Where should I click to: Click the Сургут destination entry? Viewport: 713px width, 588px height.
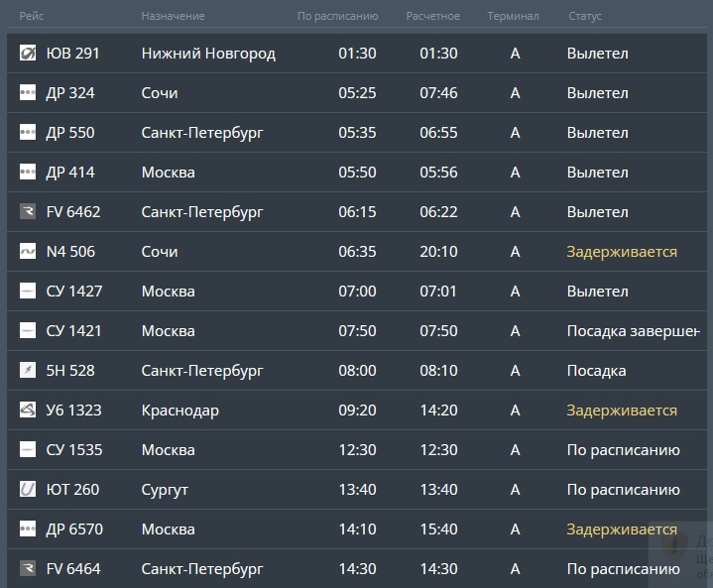coord(165,490)
